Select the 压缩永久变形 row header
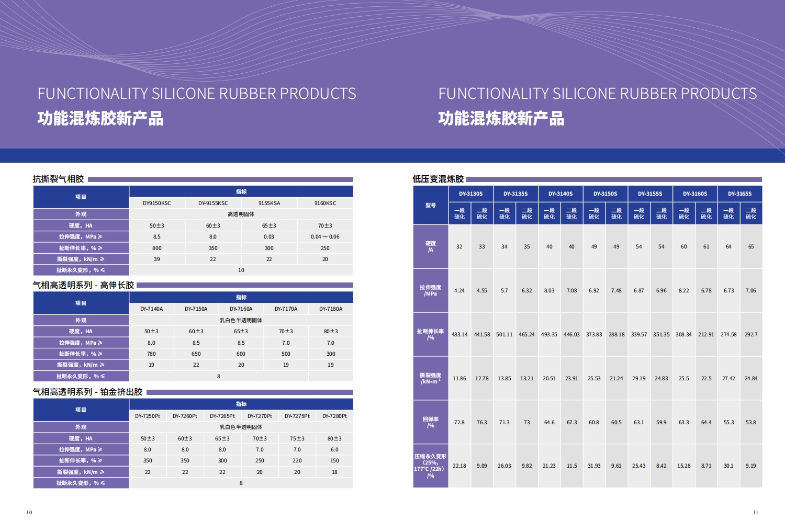Image resolution: width=785 pixels, height=532 pixels. 431,466
